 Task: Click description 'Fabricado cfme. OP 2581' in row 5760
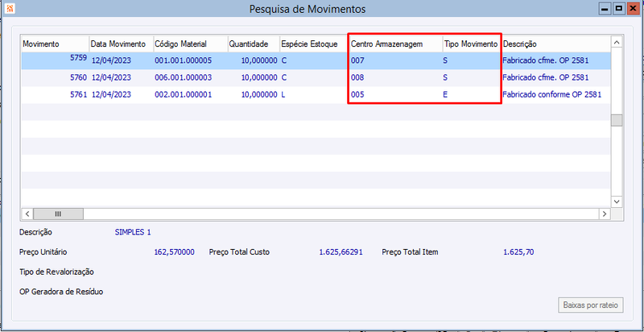point(546,77)
